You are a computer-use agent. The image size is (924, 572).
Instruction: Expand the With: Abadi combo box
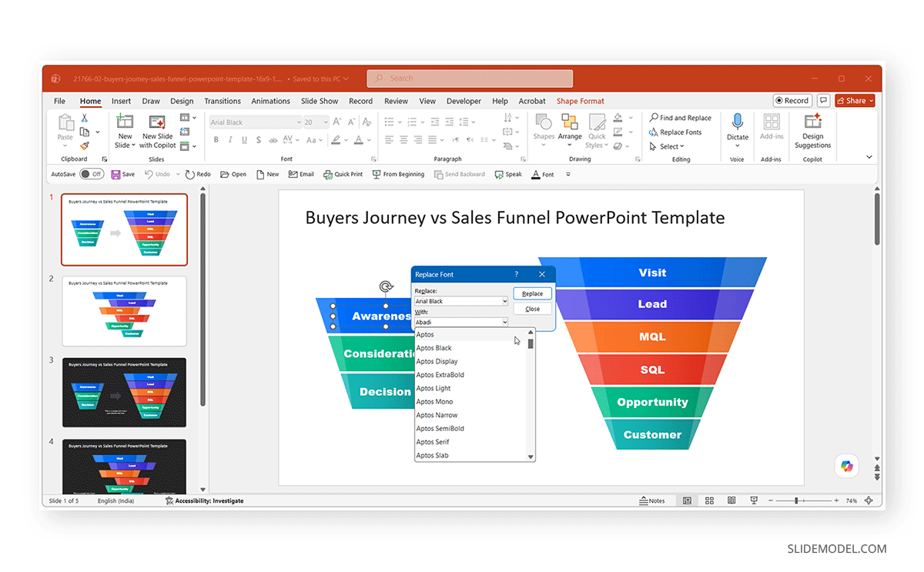click(x=504, y=322)
